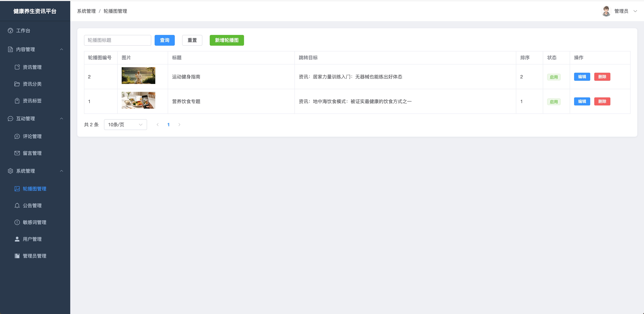Viewport: 644px width, 314px height.
Task: Click the 排序 column header
Action: (530, 58)
